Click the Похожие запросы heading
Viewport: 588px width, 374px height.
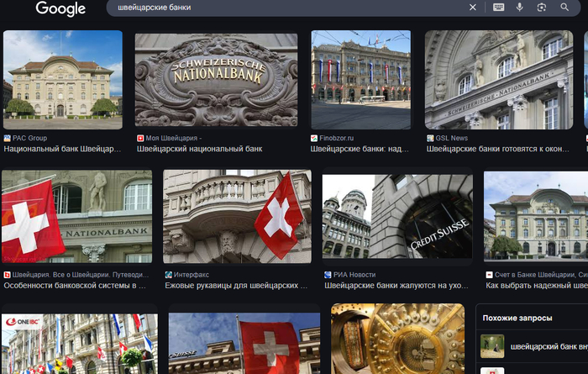pyautogui.click(x=517, y=318)
